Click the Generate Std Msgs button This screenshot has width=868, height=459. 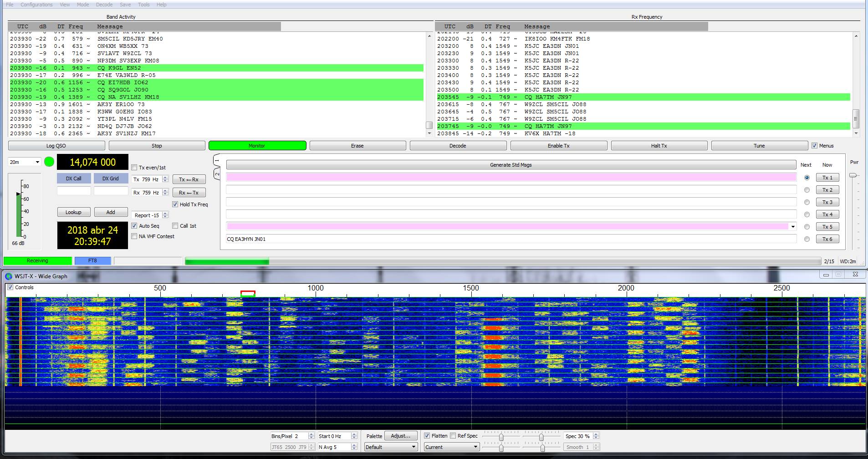point(511,165)
